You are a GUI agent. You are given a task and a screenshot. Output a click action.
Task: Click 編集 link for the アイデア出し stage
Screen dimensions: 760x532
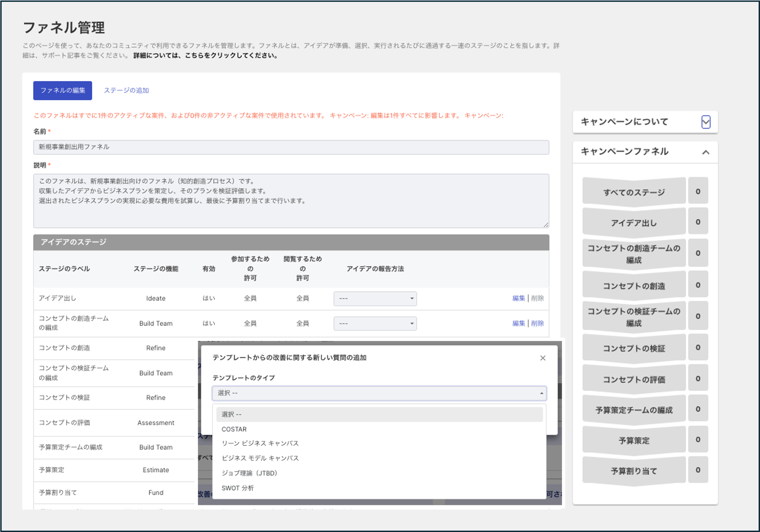(519, 298)
